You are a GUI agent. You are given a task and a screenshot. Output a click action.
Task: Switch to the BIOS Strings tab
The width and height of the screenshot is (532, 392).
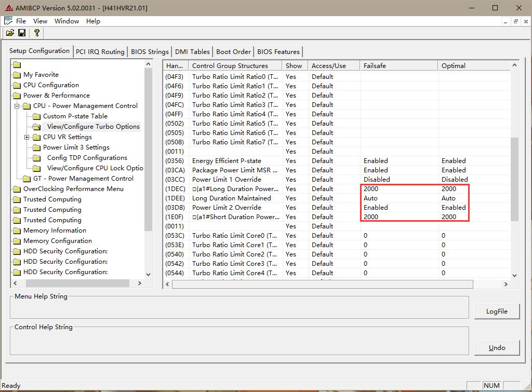click(x=150, y=51)
